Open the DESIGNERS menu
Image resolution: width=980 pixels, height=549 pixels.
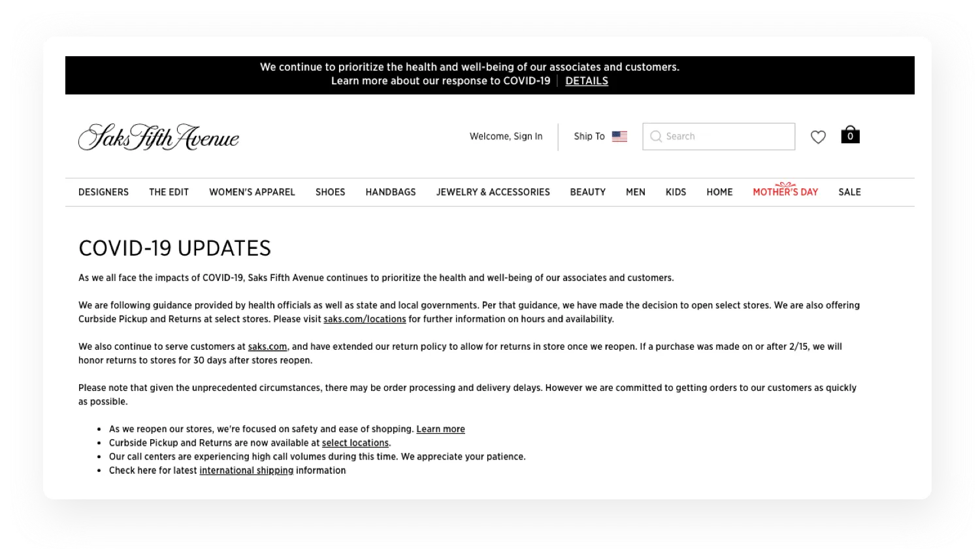(x=103, y=192)
